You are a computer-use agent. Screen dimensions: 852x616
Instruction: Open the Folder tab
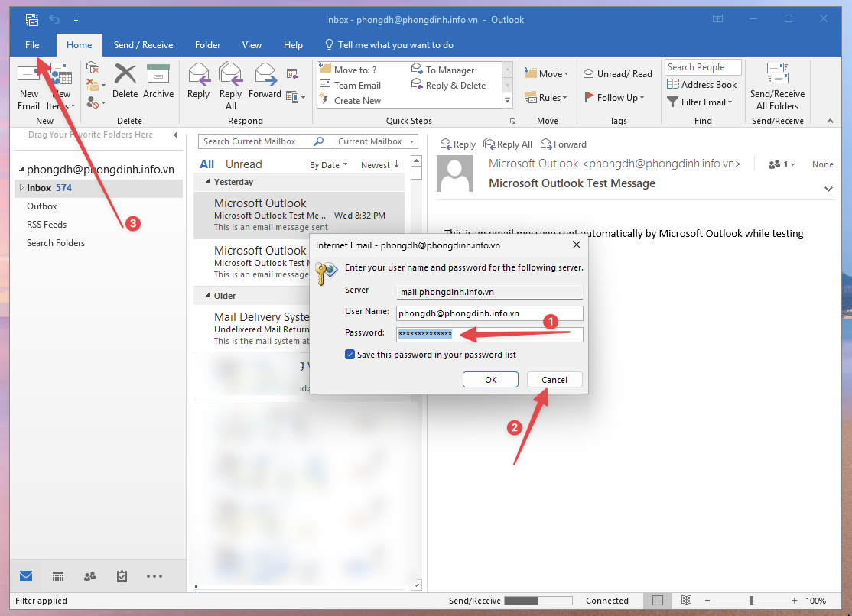click(x=207, y=45)
